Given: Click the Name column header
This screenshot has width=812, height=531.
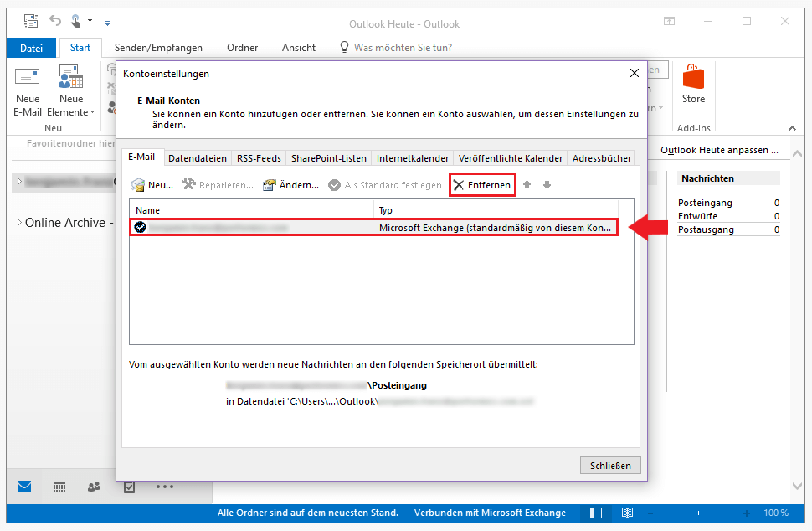Looking at the screenshot, I should (252, 210).
